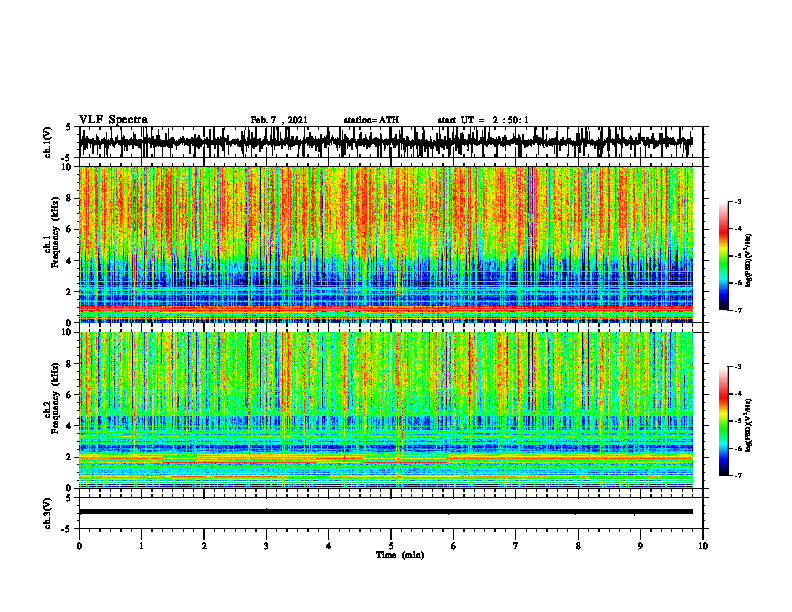Click the ch.2 "Frequency (kHz)" axis label

coord(55,398)
